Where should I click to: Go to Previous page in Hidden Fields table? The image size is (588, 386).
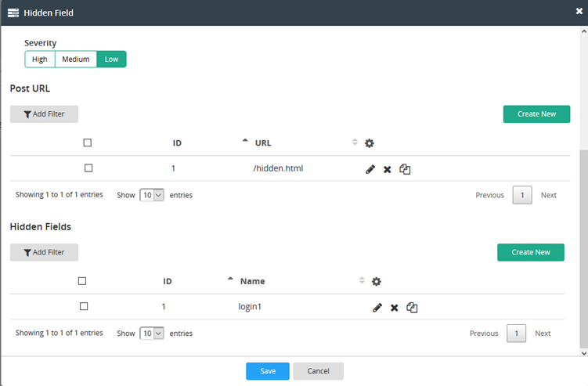pos(484,333)
